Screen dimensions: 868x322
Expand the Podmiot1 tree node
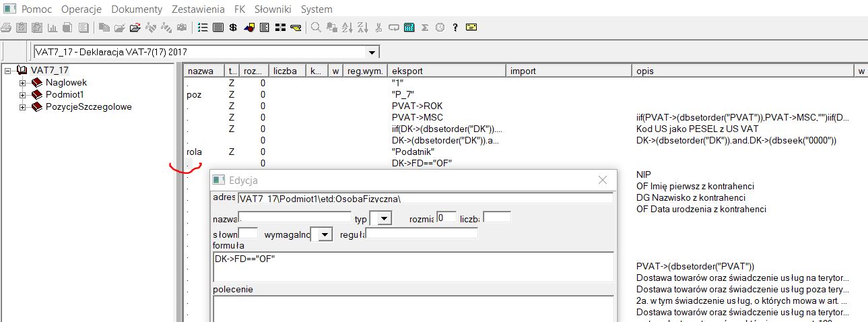click(23, 95)
